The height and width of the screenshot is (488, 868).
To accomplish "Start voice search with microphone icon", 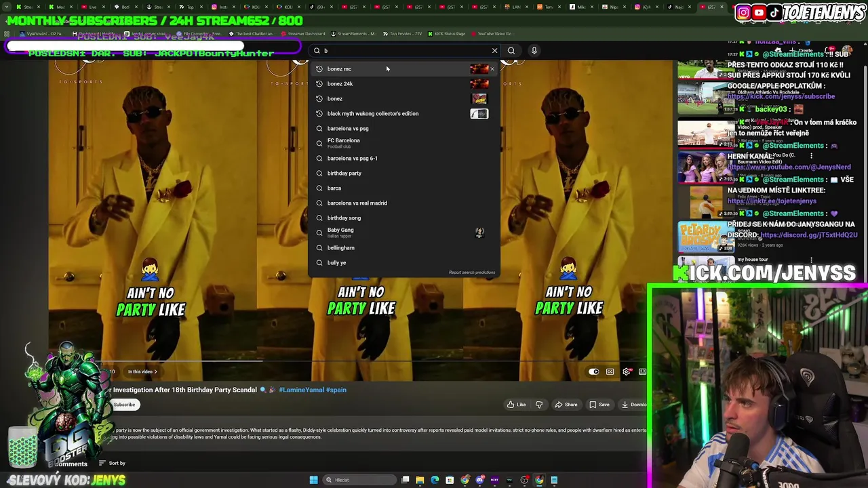I will coord(534,50).
